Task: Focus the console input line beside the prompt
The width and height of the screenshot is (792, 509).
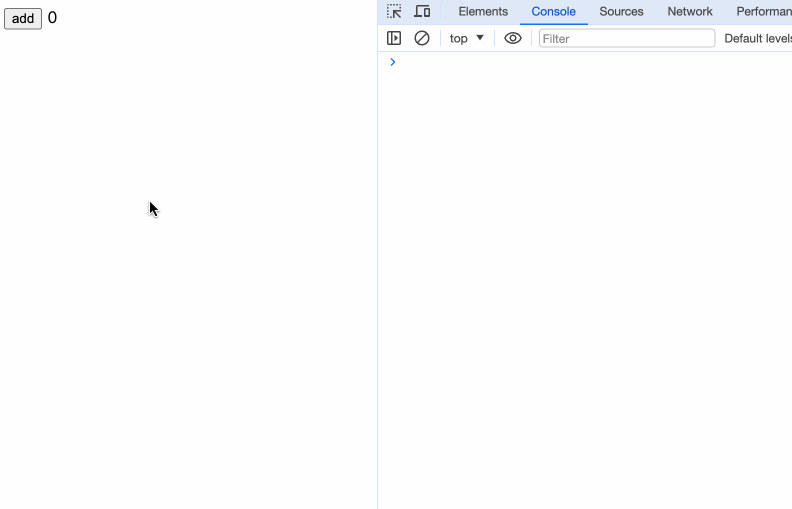Action: [590, 62]
